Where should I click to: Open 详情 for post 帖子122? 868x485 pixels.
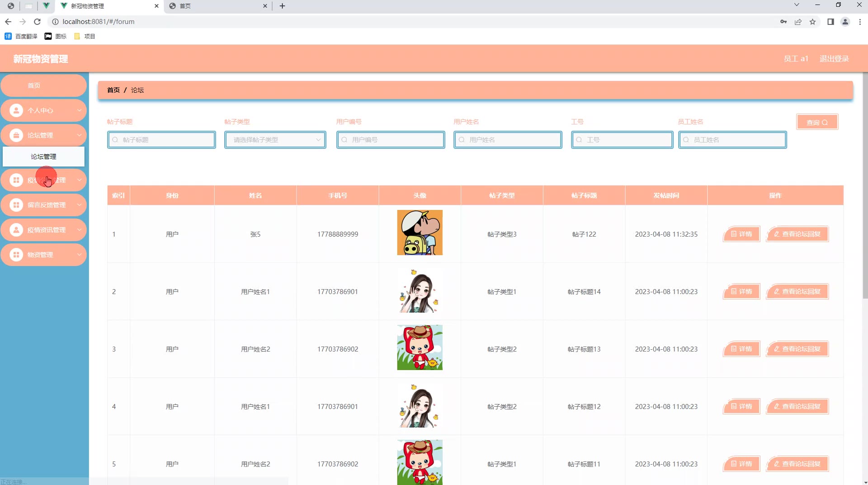741,234
